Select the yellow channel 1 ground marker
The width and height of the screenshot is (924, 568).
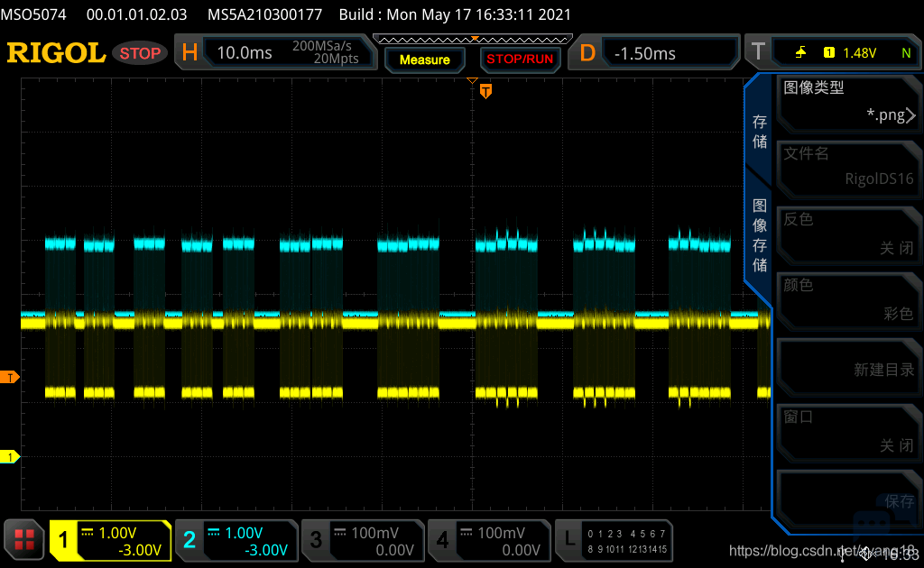[x=9, y=456]
